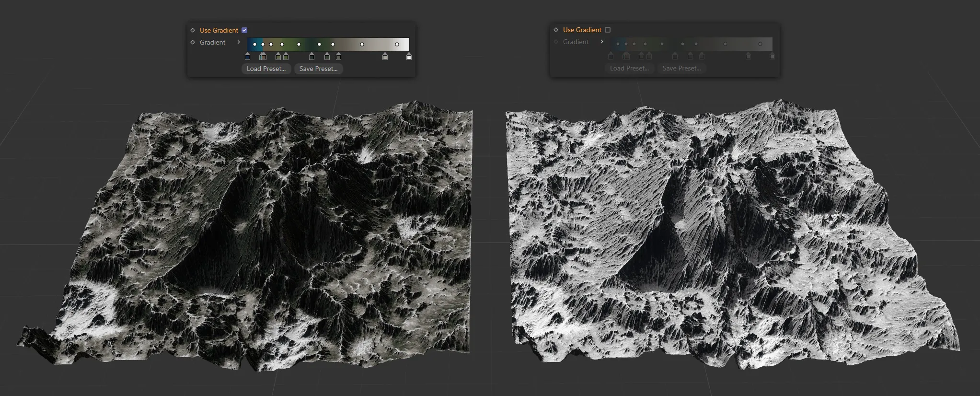Select white last gradient knot in left panel

pyautogui.click(x=409, y=57)
